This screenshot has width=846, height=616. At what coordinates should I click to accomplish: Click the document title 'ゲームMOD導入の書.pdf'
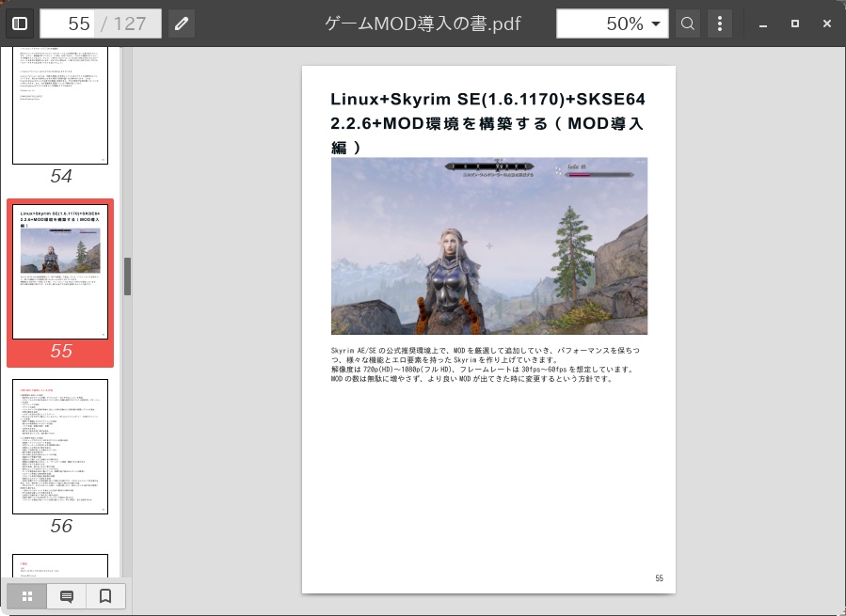(x=423, y=24)
